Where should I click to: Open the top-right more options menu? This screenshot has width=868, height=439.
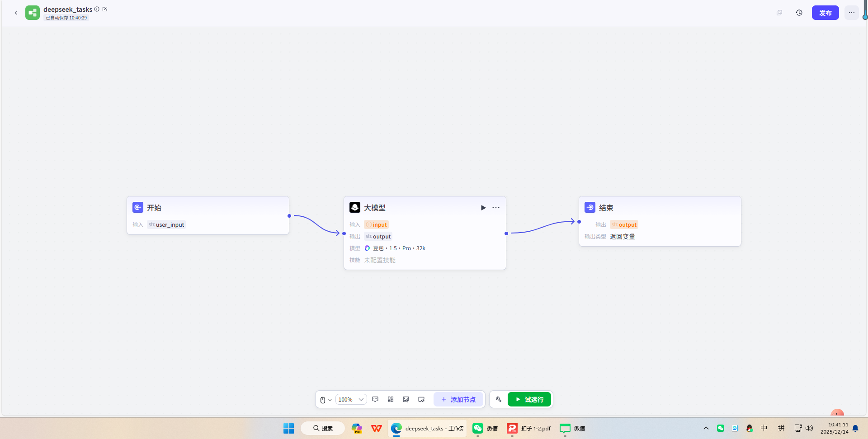coord(852,13)
